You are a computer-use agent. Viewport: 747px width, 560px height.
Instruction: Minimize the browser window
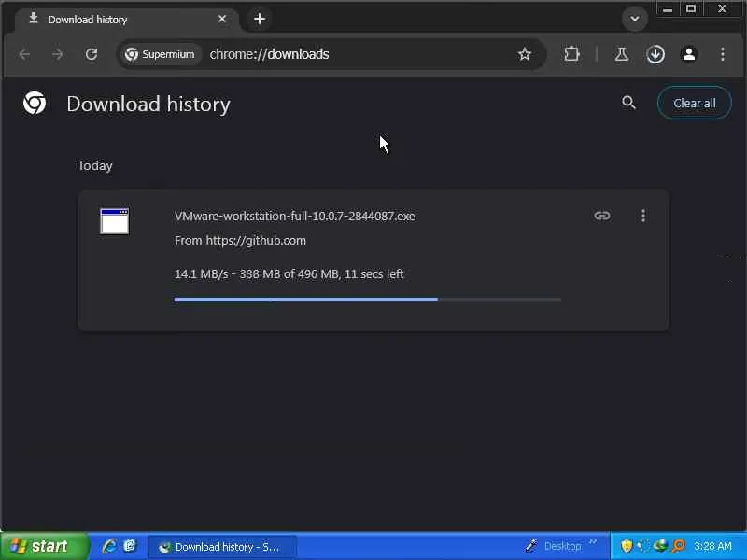668,9
